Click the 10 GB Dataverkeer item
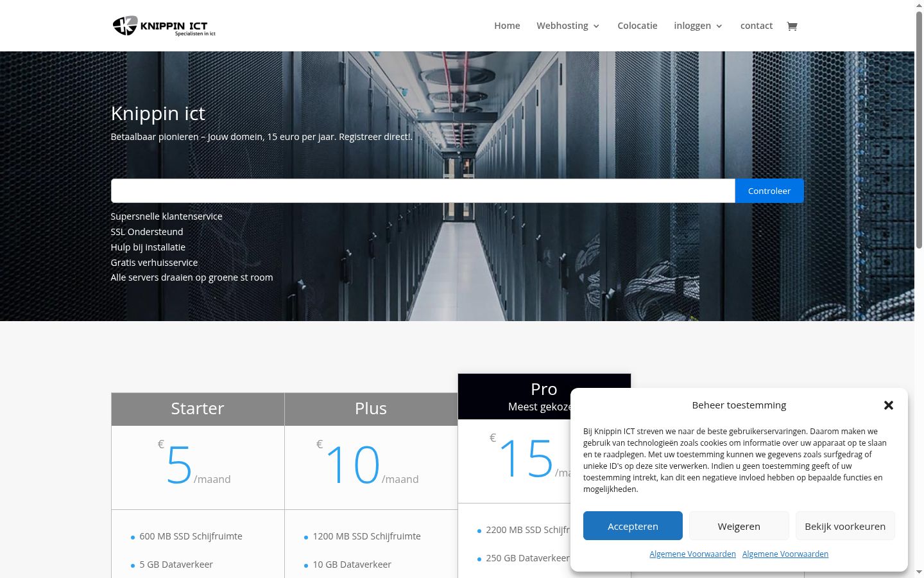This screenshot has width=924, height=578. pyautogui.click(x=352, y=565)
